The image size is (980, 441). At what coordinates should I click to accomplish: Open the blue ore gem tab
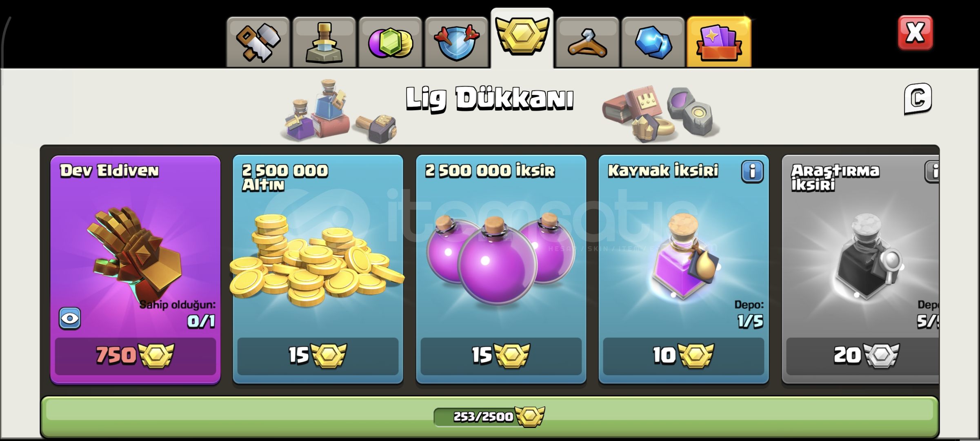point(653,42)
